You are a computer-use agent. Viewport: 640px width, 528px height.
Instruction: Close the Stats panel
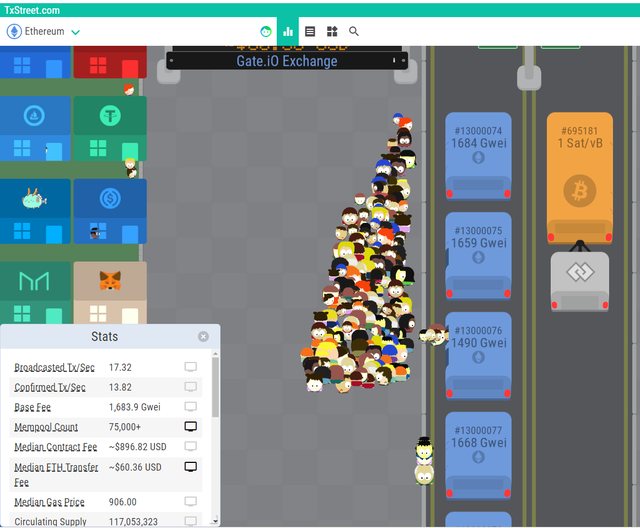(x=203, y=336)
